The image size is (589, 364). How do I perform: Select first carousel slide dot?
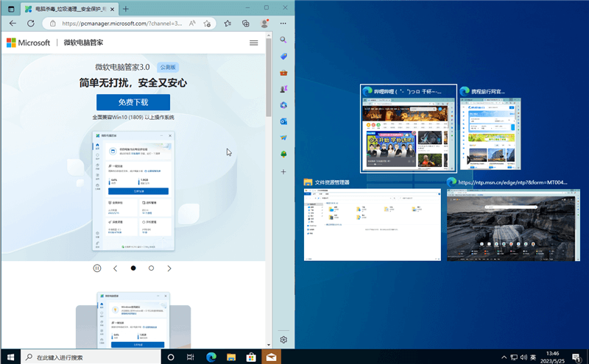pyautogui.click(x=133, y=268)
